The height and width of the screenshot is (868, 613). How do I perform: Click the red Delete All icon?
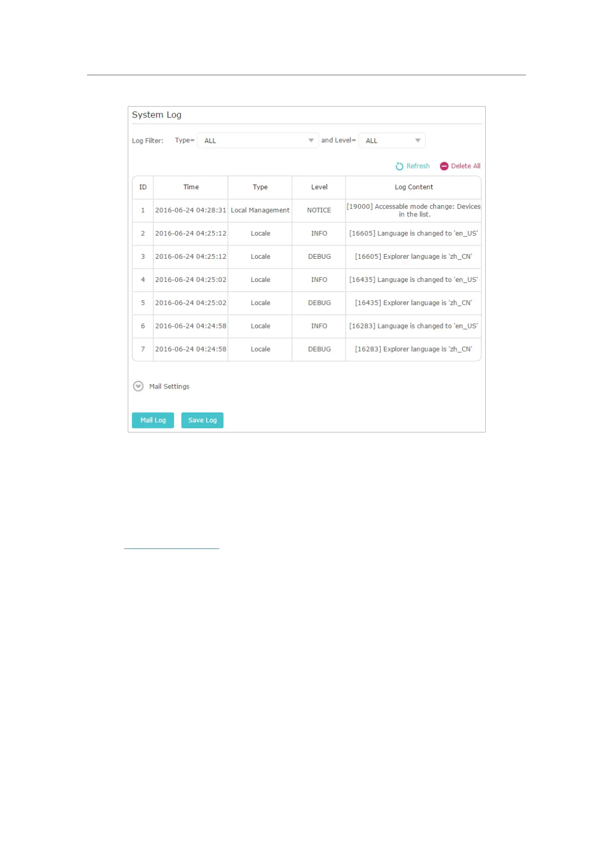point(444,166)
